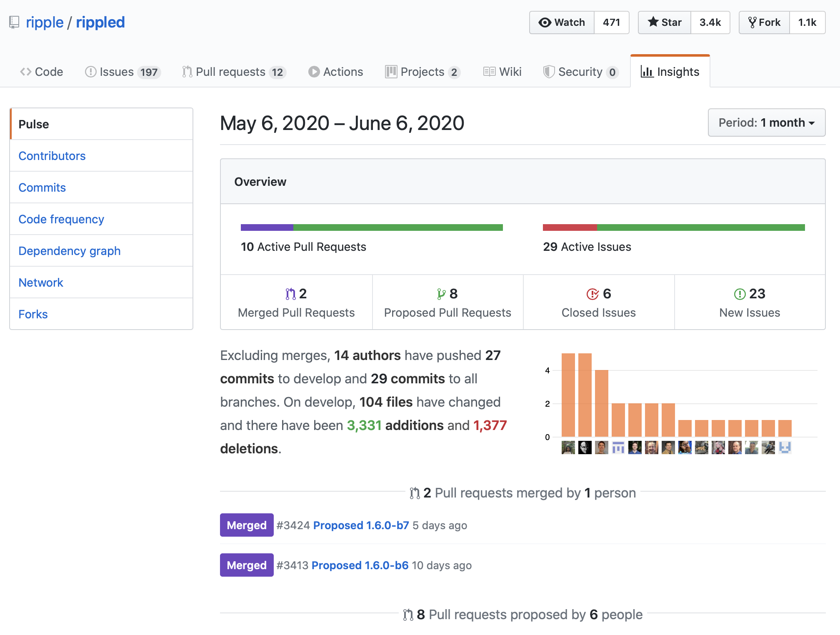Open Code frequency in the sidebar
840x635 pixels.
point(101,219)
